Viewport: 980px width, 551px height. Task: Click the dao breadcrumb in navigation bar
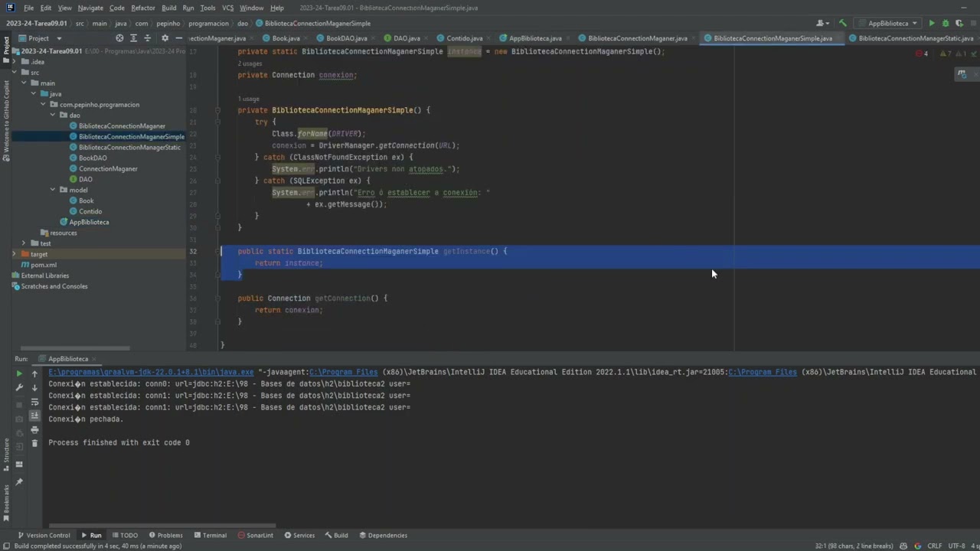click(x=243, y=23)
